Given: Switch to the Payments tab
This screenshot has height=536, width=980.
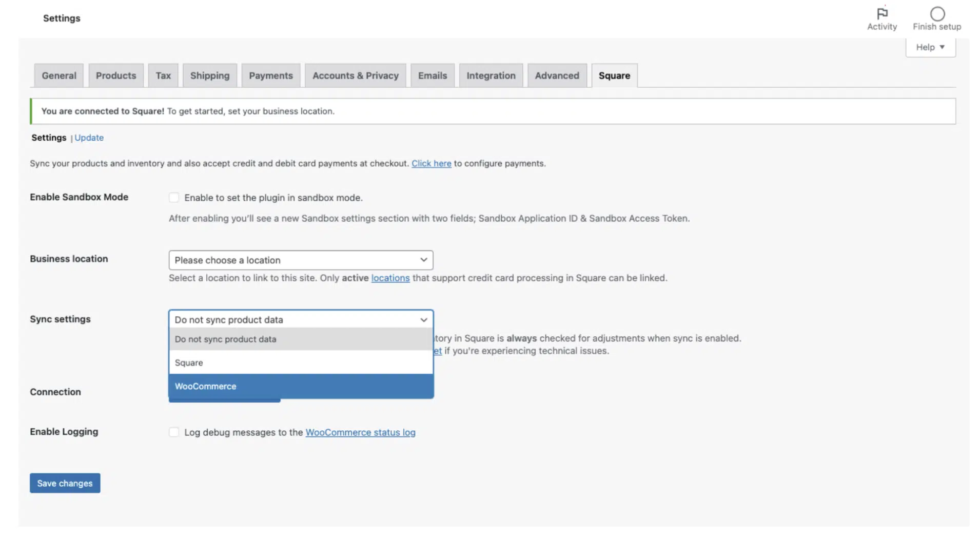Looking at the screenshot, I should click(x=270, y=75).
